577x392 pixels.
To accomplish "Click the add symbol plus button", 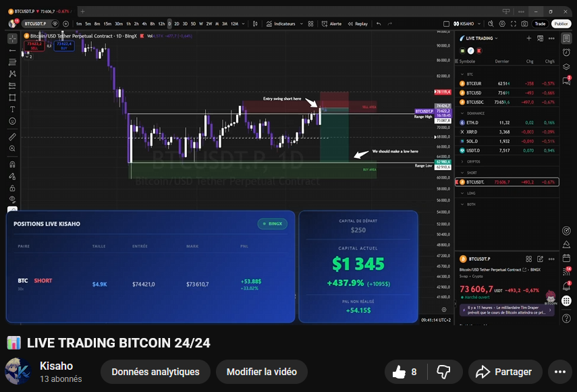I will [66, 24].
